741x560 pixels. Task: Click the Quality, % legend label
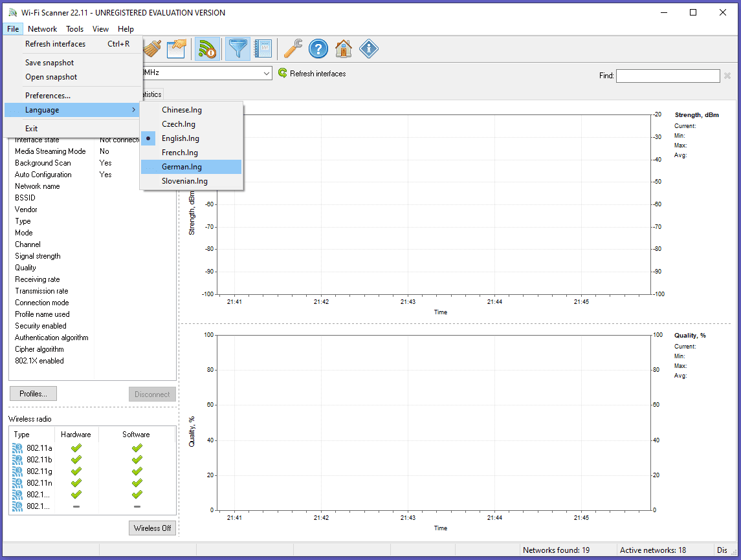pos(690,335)
